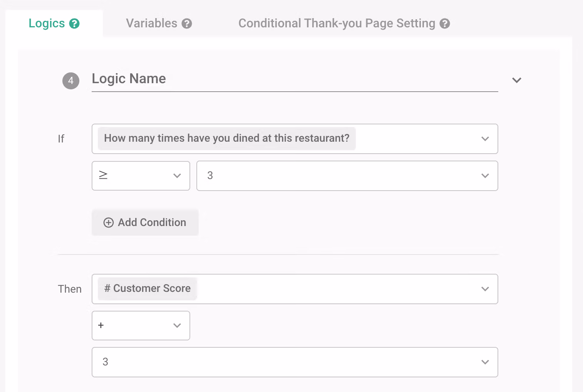Open the question dropdown chevron in If row
The height and width of the screenshot is (392, 583).
click(485, 139)
